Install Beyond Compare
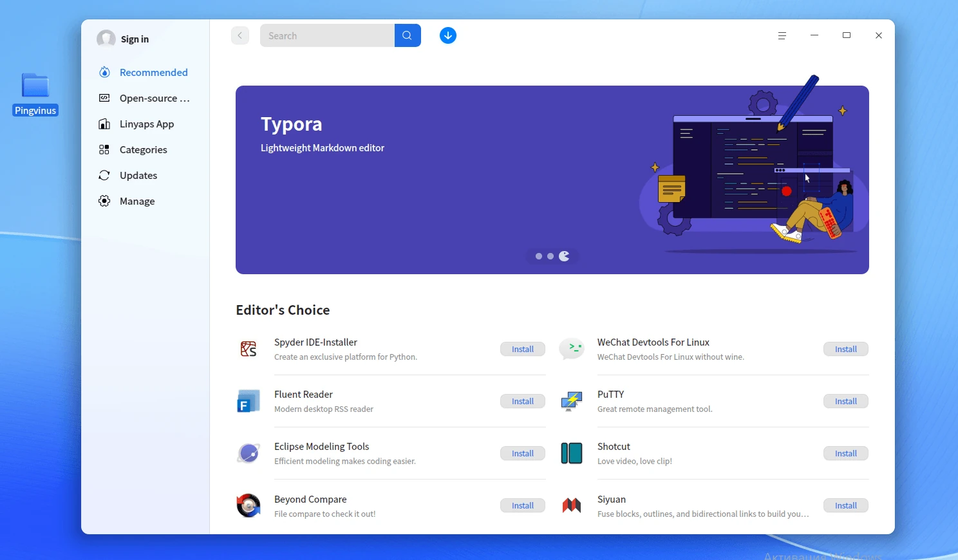The image size is (958, 560). [523, 505]
